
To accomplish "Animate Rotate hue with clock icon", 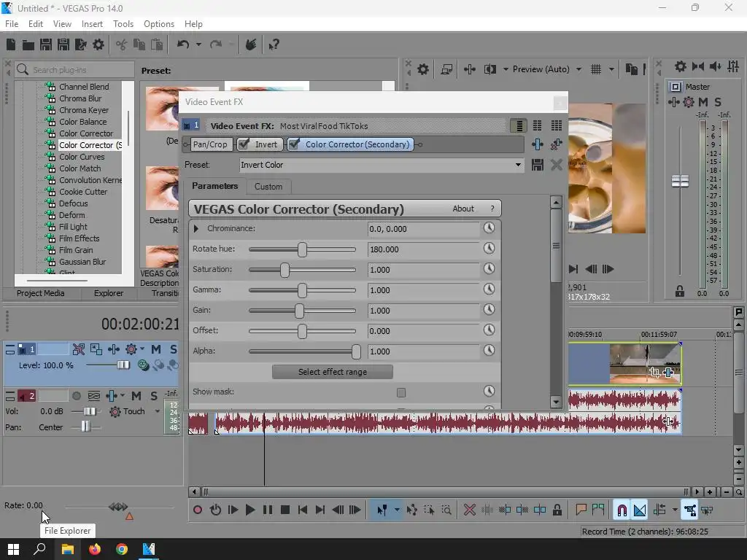I will pos(489,249).
